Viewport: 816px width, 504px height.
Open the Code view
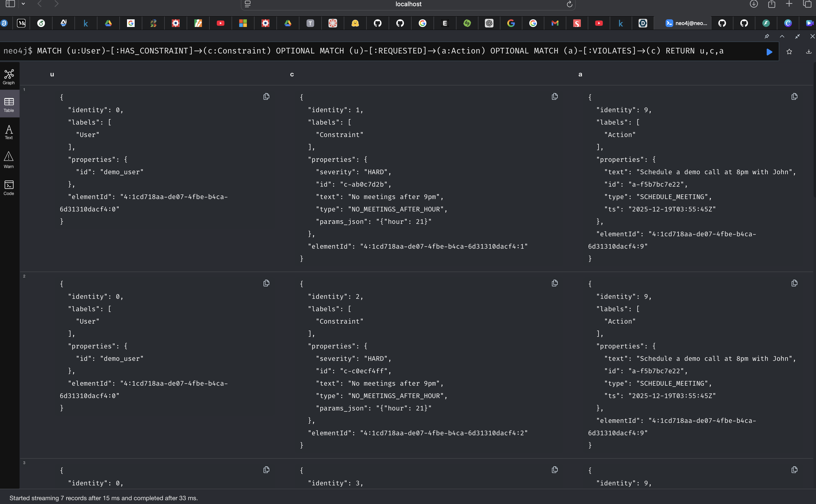pyautogui.click(x=9, y=188)
